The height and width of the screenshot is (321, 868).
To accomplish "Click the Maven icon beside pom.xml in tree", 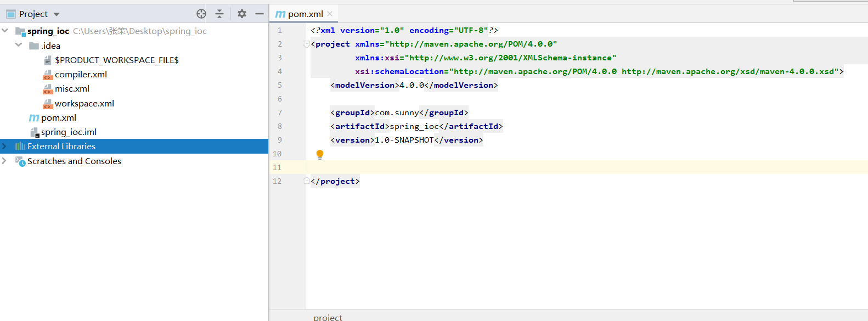I will click(x=34, y=118).
